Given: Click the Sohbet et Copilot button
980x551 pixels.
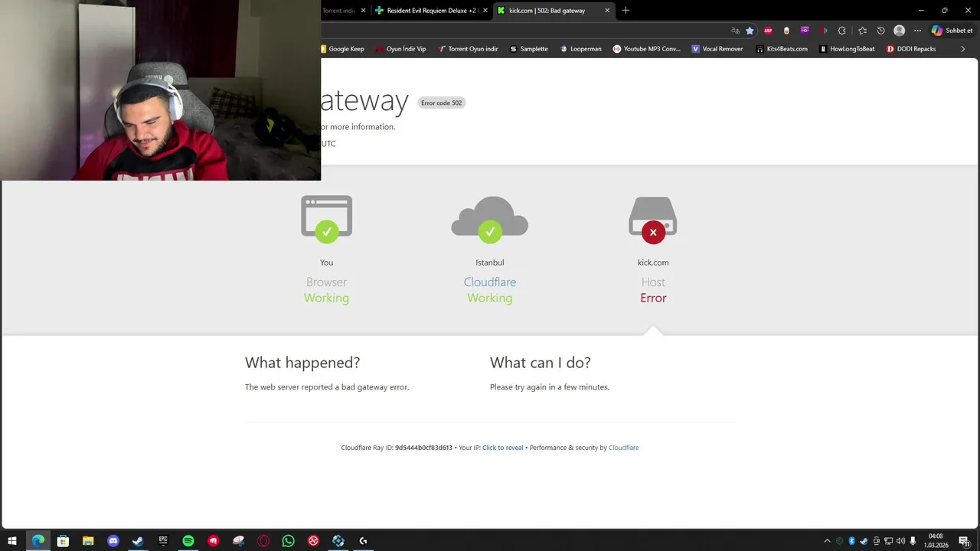Looking at the screenshot, I should click(952, 31).
